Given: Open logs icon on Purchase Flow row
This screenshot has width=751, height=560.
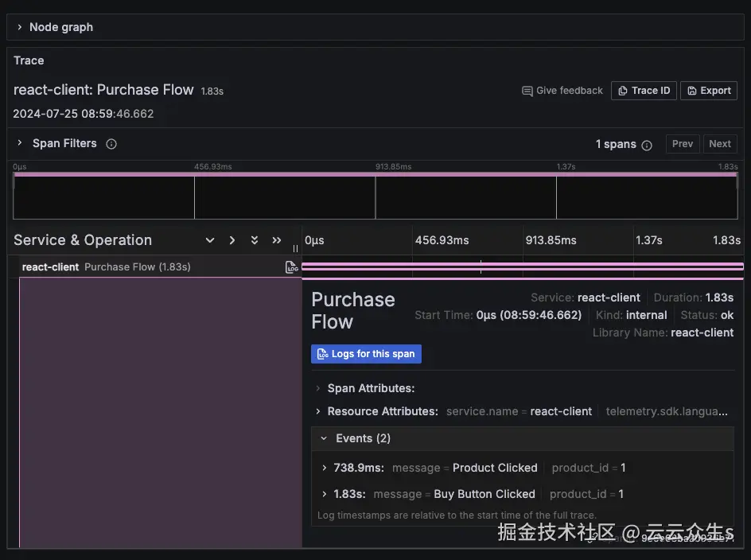Looking at the screenshot, I should coord(291,266).
